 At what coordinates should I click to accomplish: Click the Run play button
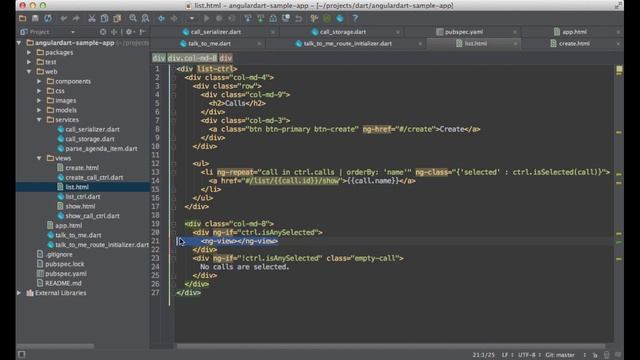tap(207, 18)
